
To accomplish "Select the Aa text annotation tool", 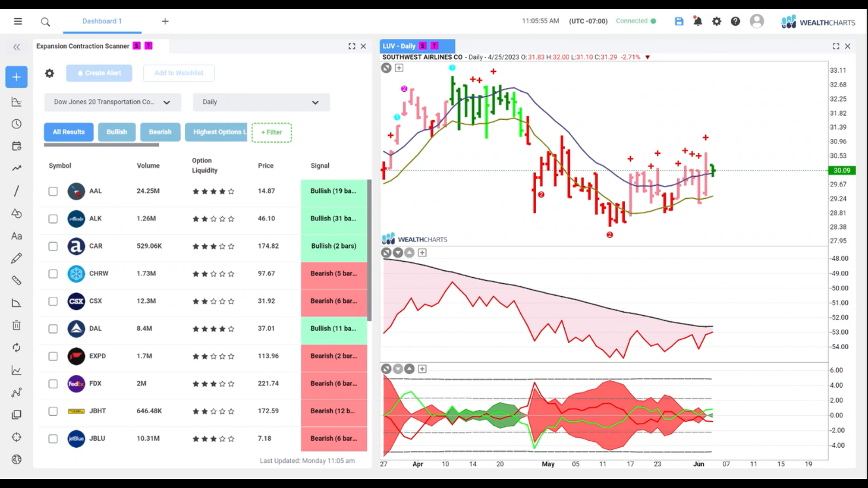I will 16,236.
